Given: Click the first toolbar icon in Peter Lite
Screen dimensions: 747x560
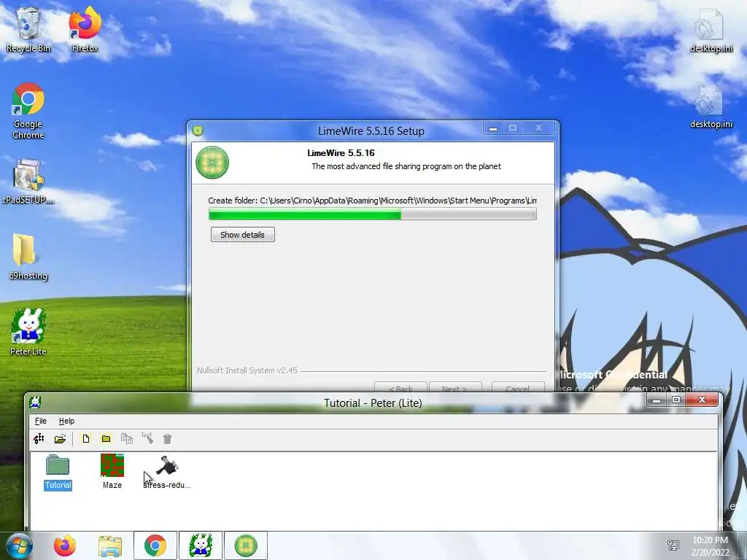Looking at the screenshot, I should click(39, 438).
